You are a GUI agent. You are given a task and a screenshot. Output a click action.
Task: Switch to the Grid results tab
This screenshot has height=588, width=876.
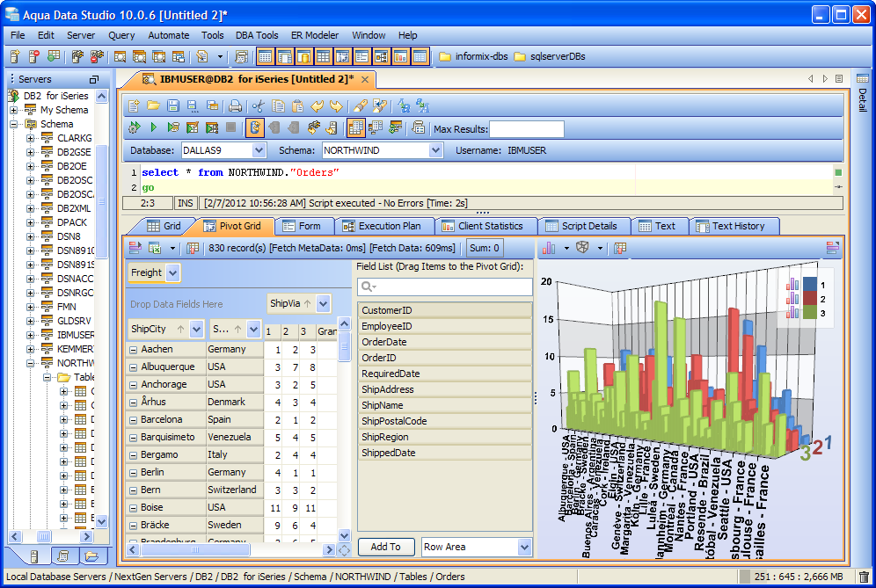pyautogui.click(x=163, y=226)
